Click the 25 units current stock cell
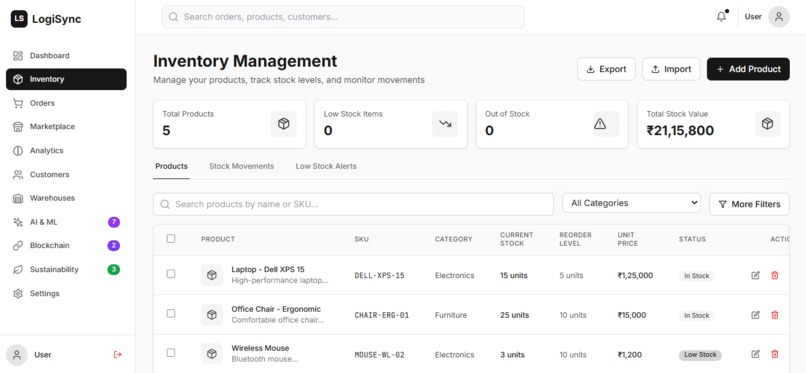This screenshot has width=806, height=373. click(515, 315)
